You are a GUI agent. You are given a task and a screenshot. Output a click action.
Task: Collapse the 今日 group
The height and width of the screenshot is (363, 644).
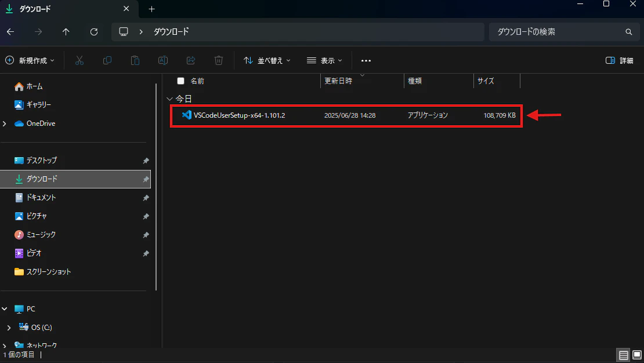click(x=169, y=99)
